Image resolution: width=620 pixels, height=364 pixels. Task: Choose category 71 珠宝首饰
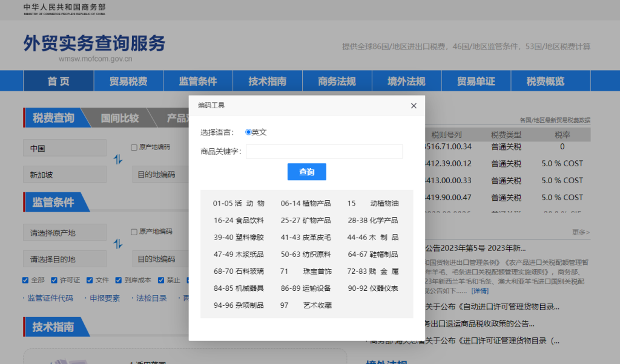306,271
